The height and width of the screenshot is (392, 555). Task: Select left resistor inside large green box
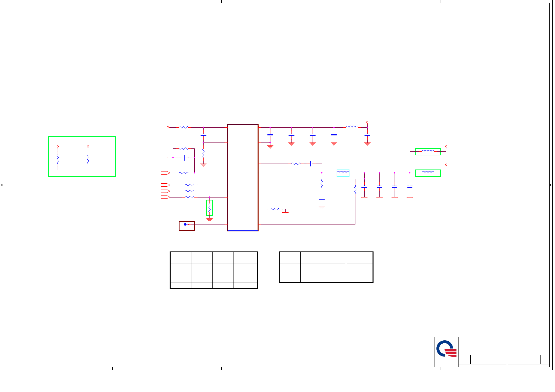coord(58,160)
